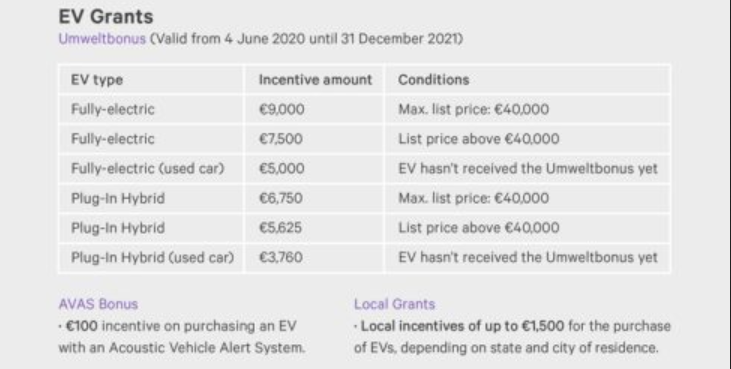This screenshot has height=369, width=731.
Task: Open the AVAS Bonus link
Action: click(x=98, y=304)
